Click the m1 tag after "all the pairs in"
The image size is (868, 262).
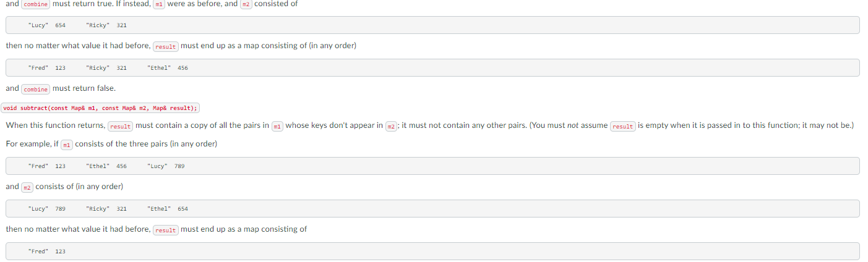(x=278, y=126)
